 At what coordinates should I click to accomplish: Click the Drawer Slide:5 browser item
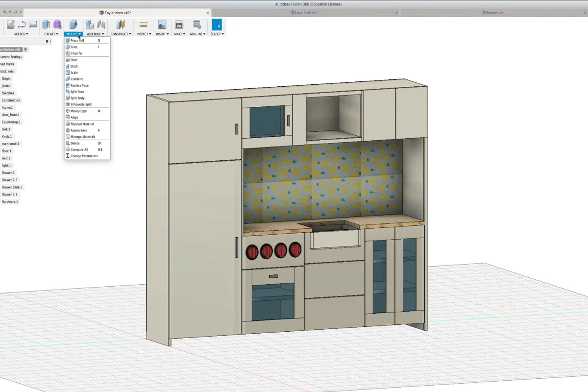coord(12,187)
